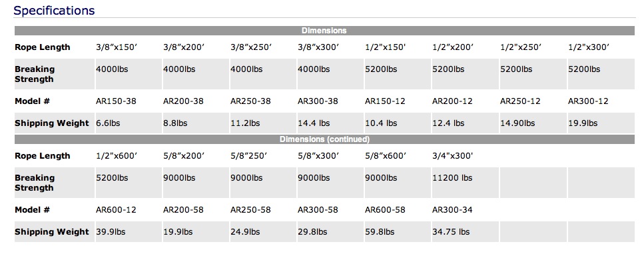Click model number AR250-12
The image size is (644, 256).
pos(520,101)
